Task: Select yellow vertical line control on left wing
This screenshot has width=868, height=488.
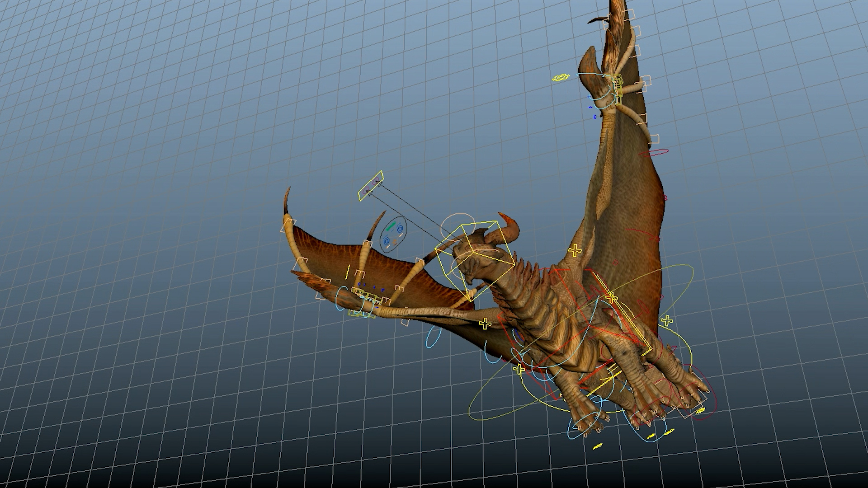Action: click(x=348, y=272)
